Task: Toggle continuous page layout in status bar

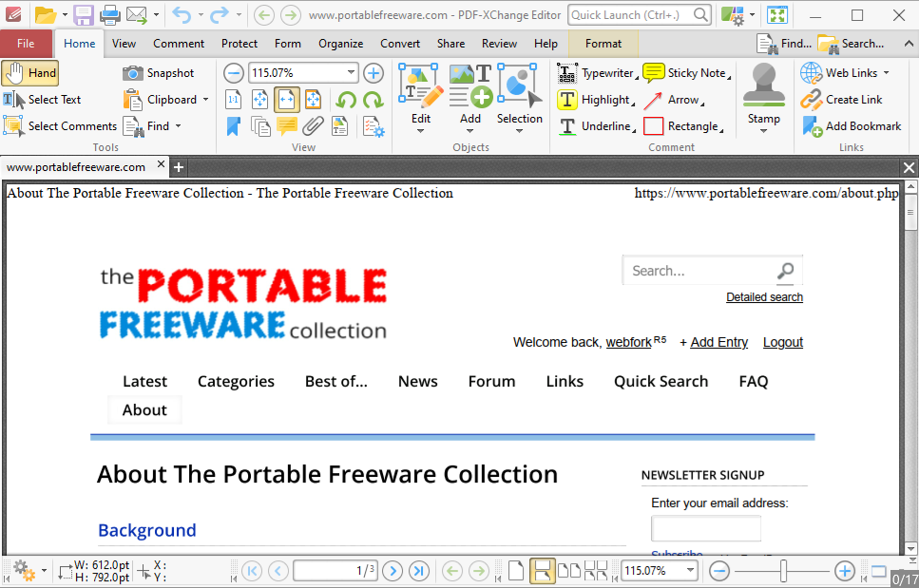Action: pos(542,571)
